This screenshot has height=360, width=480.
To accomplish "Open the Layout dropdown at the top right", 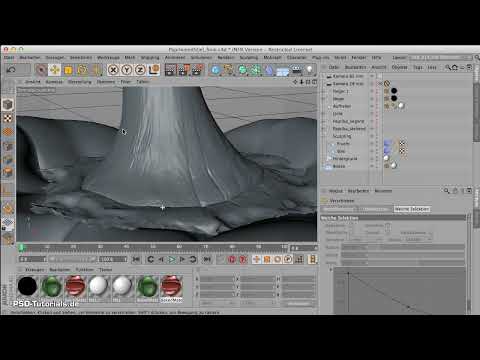I will [440, 58].
